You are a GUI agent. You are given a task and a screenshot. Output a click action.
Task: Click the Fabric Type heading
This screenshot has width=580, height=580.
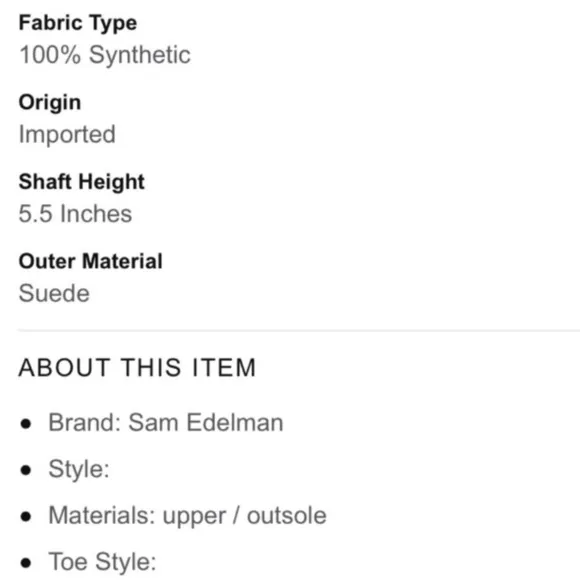(78, 24)
